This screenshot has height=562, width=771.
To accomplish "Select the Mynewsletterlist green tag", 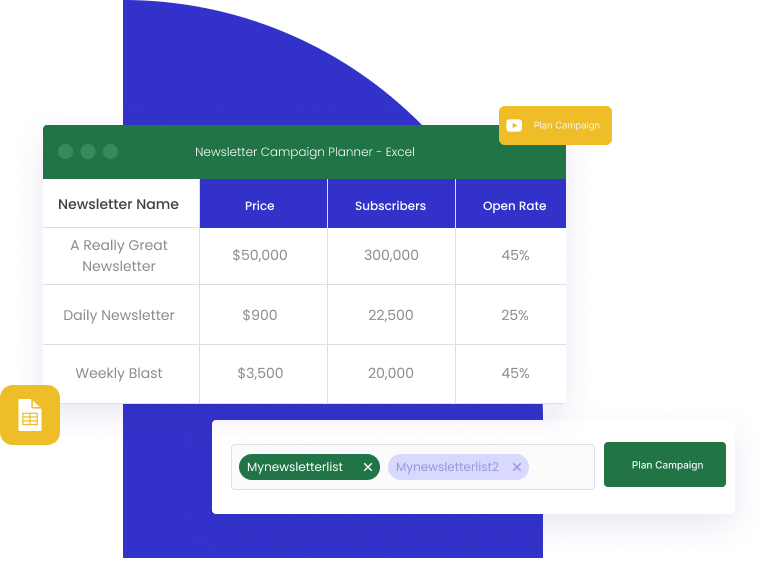I will 296,467.
